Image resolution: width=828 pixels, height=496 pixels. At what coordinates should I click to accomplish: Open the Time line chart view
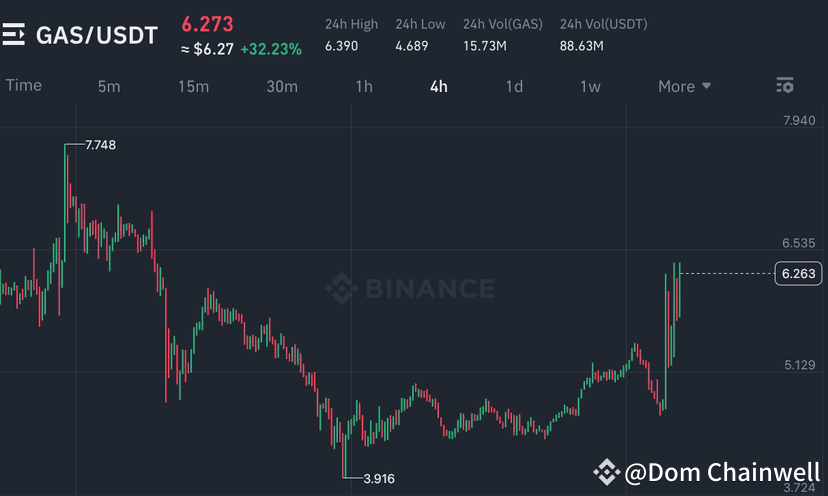coord(24,85)
